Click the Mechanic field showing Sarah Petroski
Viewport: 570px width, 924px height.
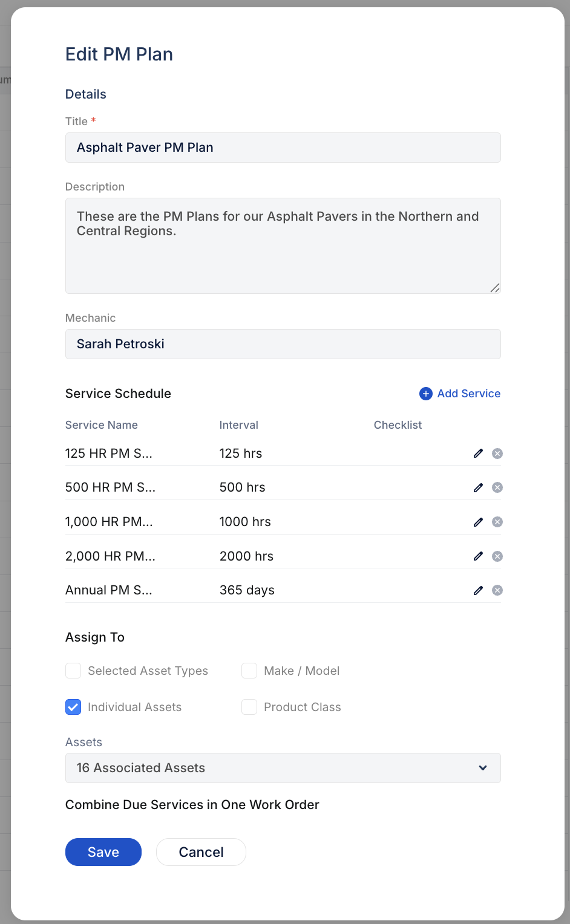(x=283, y=343)
